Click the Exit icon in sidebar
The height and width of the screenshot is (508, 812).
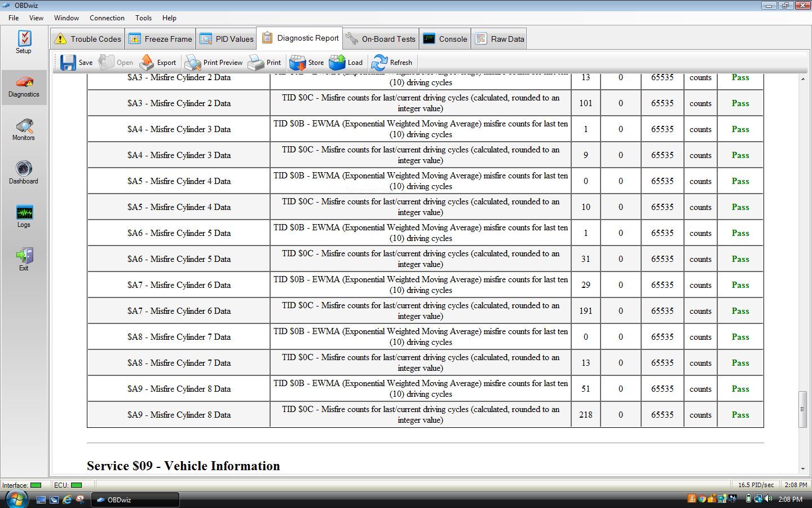[x=24, y=260]
